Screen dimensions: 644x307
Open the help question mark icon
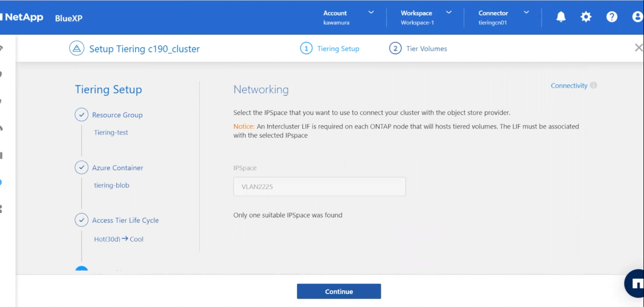pyautogui.click(x=612, y=17)
